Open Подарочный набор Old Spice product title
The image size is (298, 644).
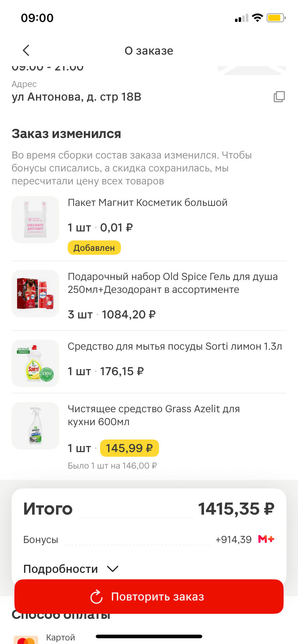173,283
